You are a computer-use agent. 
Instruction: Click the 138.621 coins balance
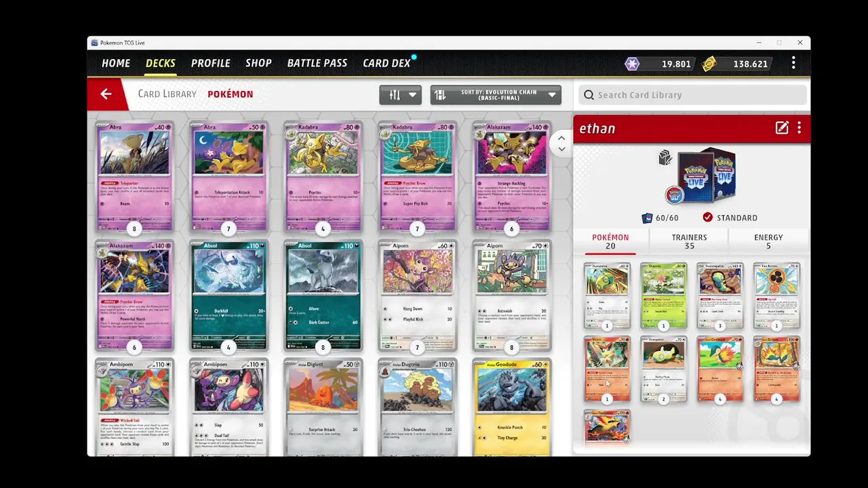750,64
